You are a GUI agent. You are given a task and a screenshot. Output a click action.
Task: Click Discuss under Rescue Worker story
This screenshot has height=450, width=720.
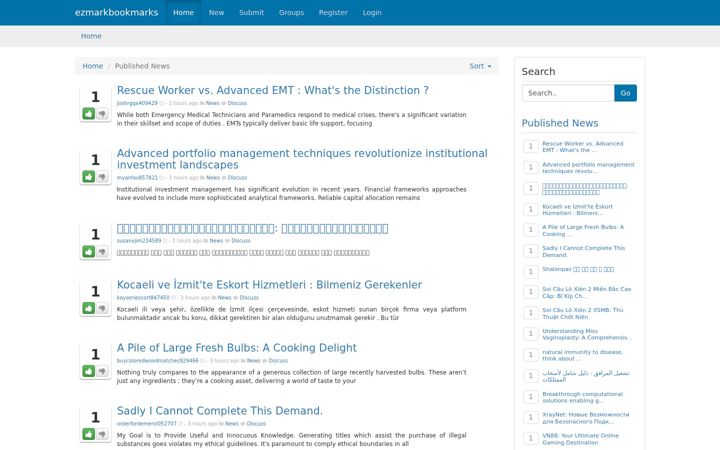(237, 103)
